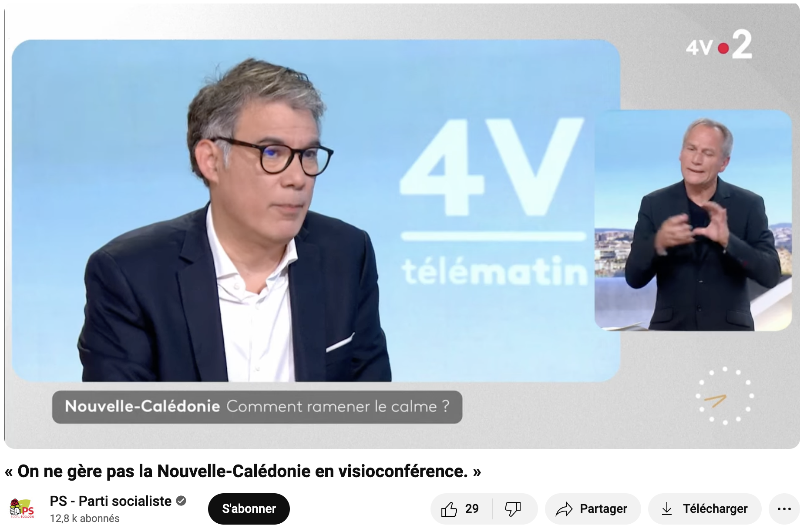Click the 4V France 2 logo watermark
Screen dimensions: 807x532
(719, 45)
